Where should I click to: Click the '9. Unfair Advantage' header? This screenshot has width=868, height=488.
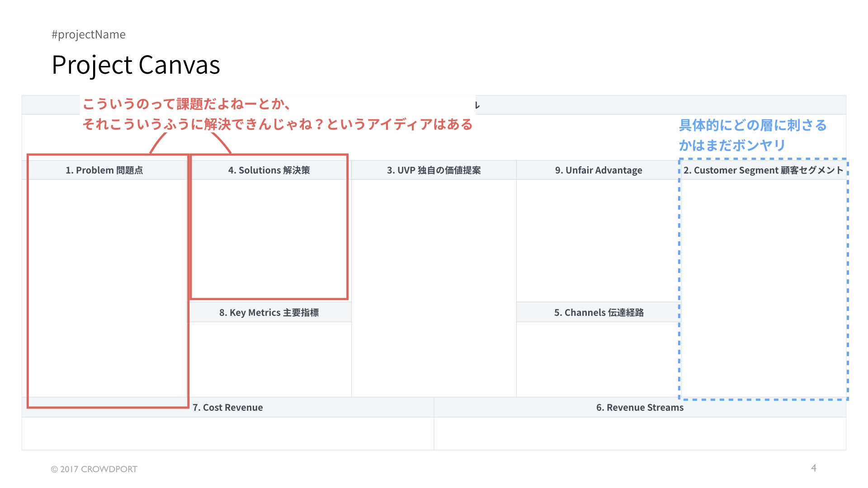pyautogui.click(x=599, y=170)
